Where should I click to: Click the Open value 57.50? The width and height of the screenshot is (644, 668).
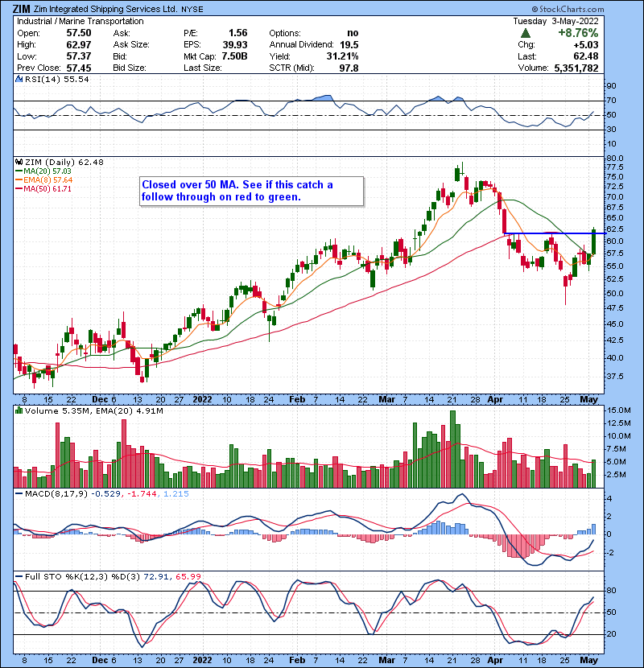click(78, 33)
